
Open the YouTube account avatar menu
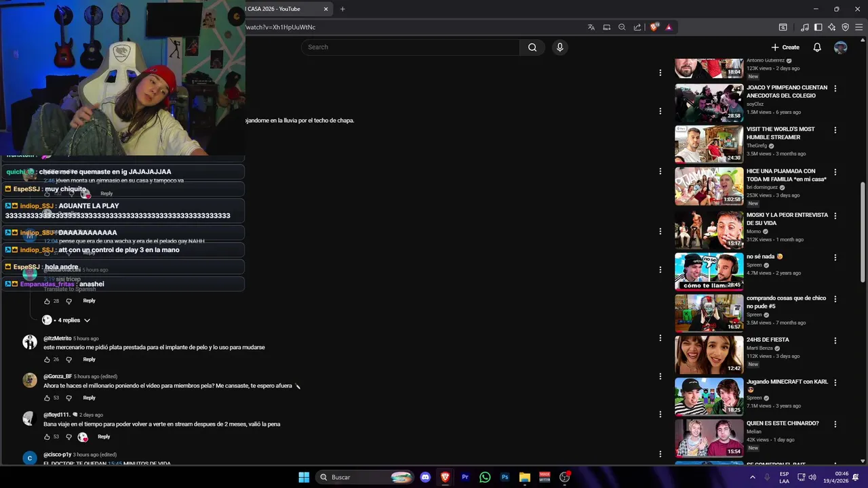coord(840,47)
